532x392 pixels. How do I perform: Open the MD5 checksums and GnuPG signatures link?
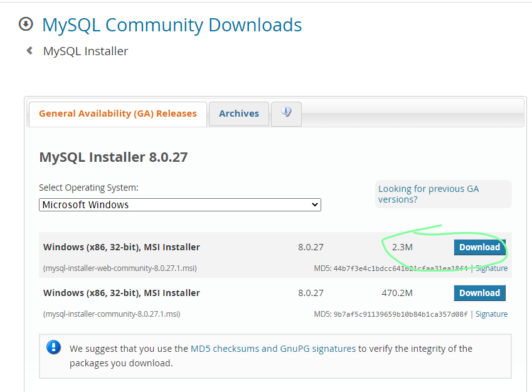[x=273, y=349]
